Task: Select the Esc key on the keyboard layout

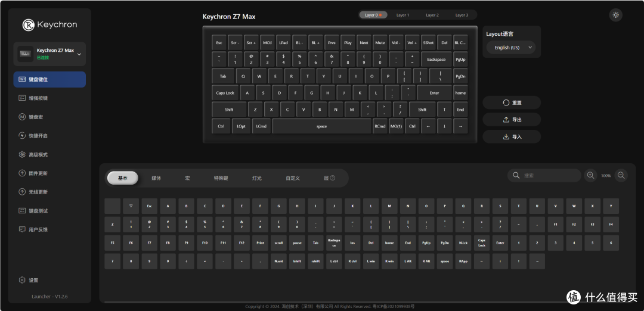Action: [219, 43]
